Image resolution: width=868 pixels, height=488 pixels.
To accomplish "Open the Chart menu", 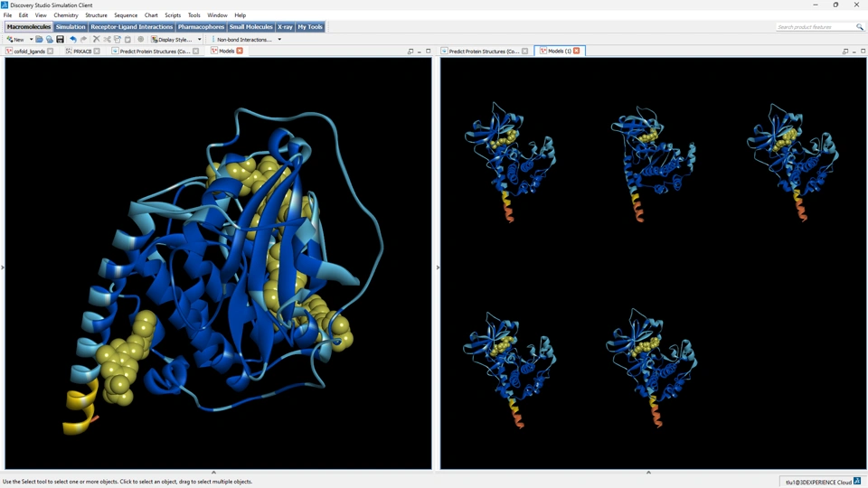I will [x=151, y=15].
